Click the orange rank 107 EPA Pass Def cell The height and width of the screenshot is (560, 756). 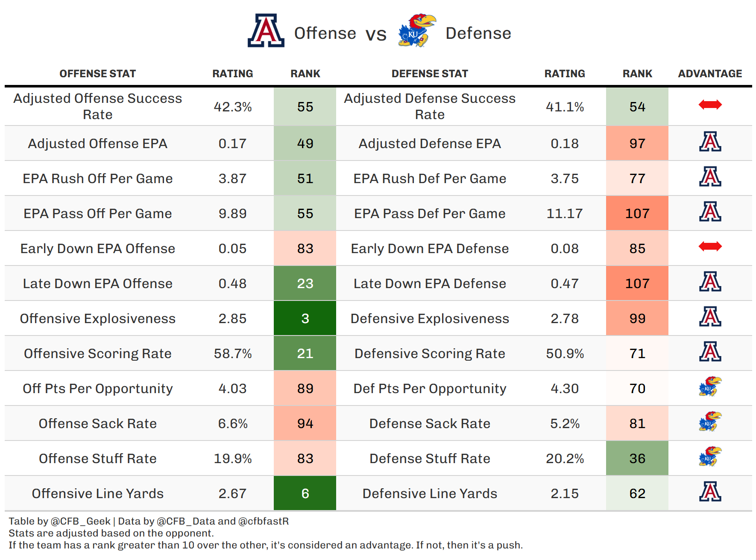click(x=637, y=213)
